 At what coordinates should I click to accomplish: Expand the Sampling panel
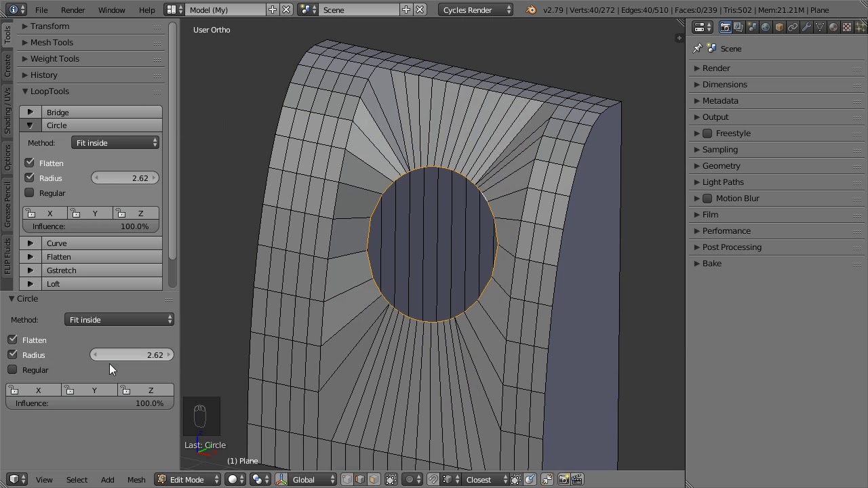719,150
